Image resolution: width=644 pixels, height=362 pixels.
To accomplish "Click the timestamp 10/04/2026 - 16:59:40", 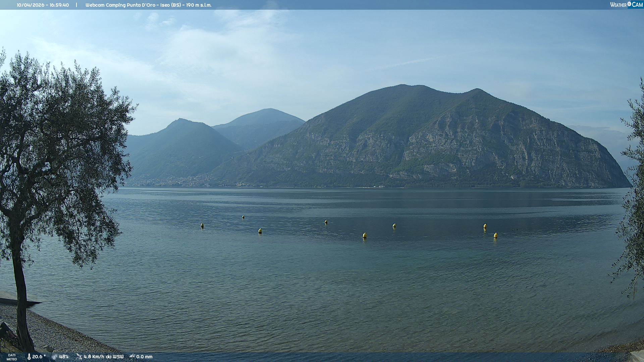I will tap(43, 5).
